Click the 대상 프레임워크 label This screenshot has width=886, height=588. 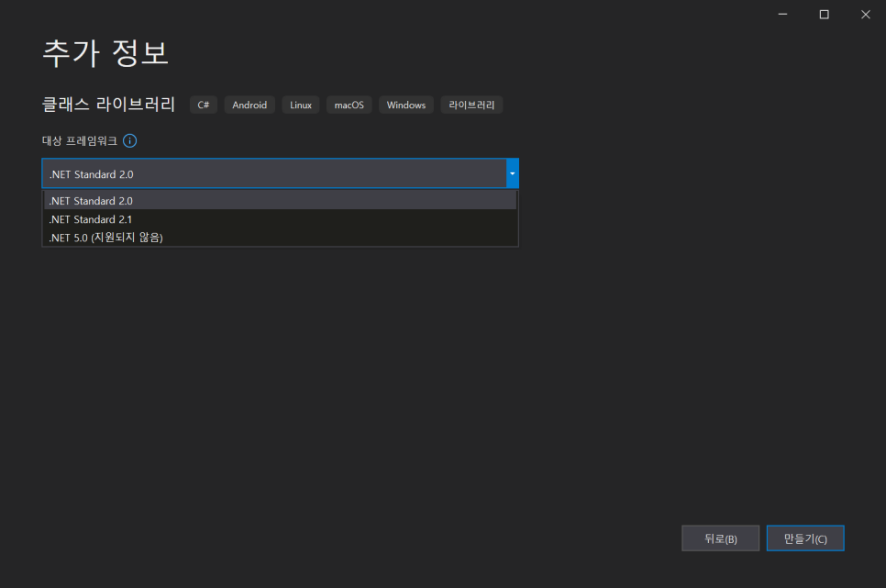click(x=80, y=140)
